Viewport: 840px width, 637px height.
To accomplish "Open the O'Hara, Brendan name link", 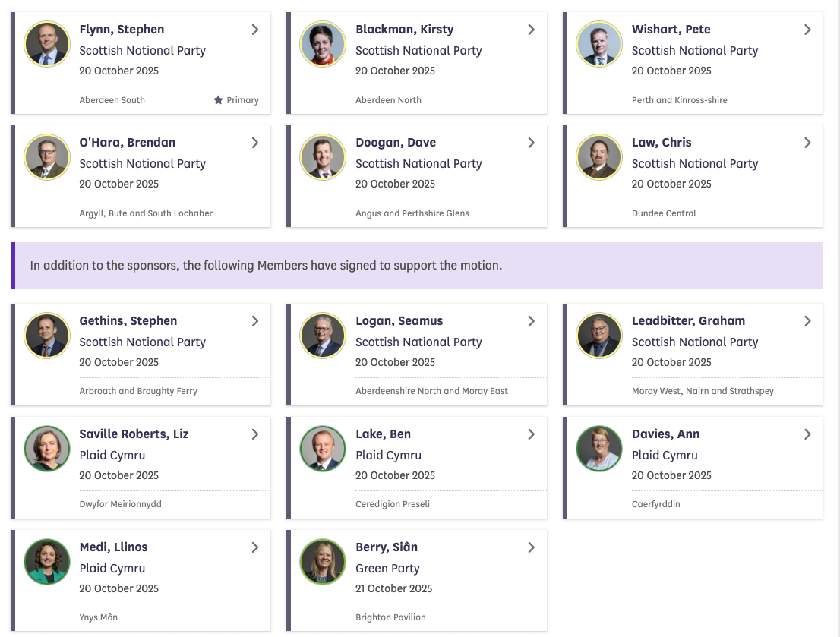I will click(x=128, y=143).
